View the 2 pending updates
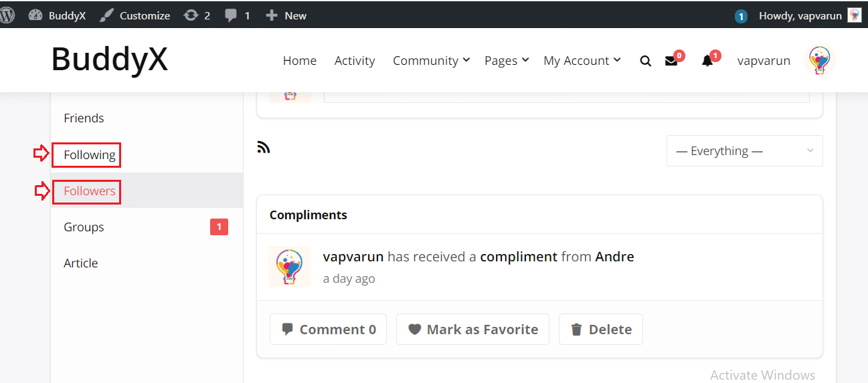 click(x=197, y=15)
